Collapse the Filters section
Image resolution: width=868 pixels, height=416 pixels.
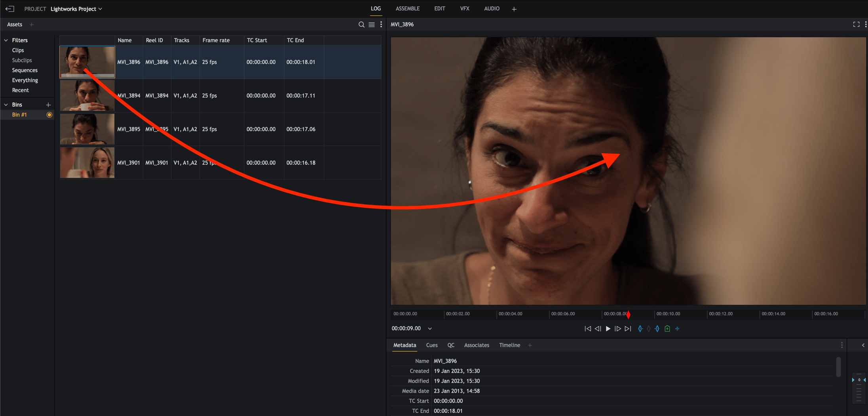6,40
